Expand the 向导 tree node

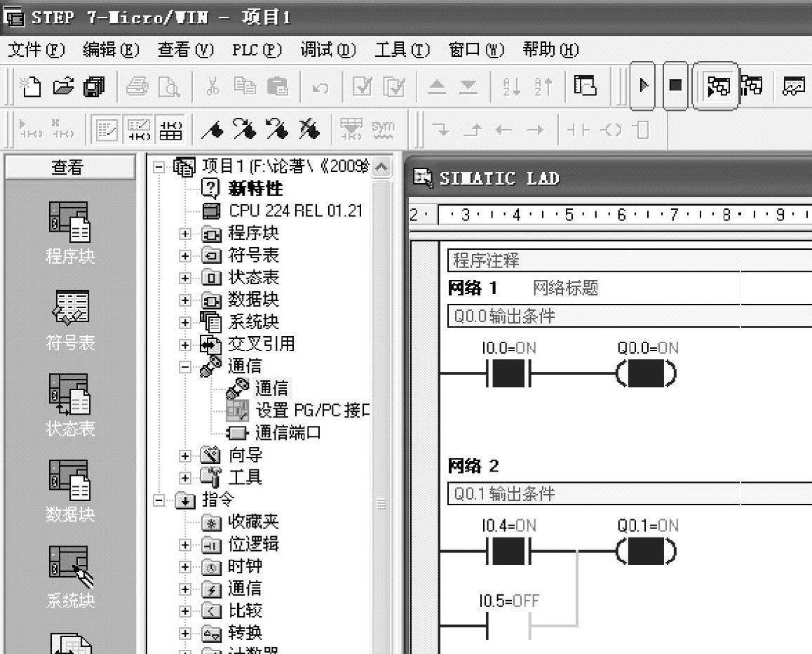coord(185,455)
